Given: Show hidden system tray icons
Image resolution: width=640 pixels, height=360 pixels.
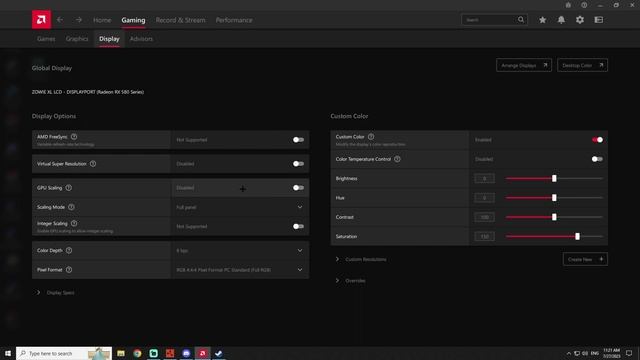Looking at the screenshot, I should (569, 353).
